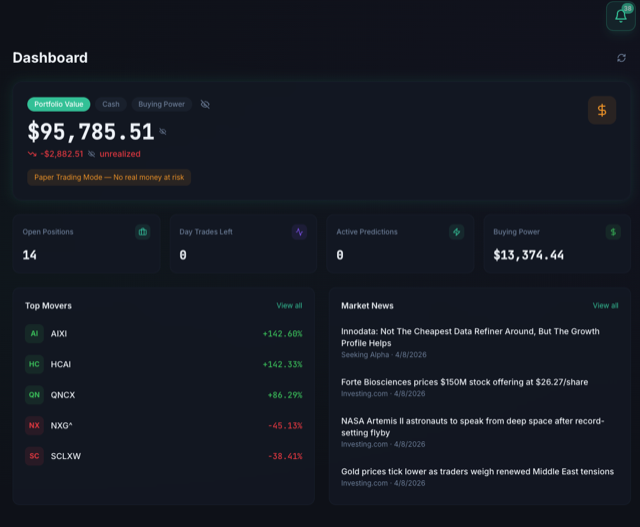
Task: Click the Open Positions briefcase icon
Action: tap(142, 232)
